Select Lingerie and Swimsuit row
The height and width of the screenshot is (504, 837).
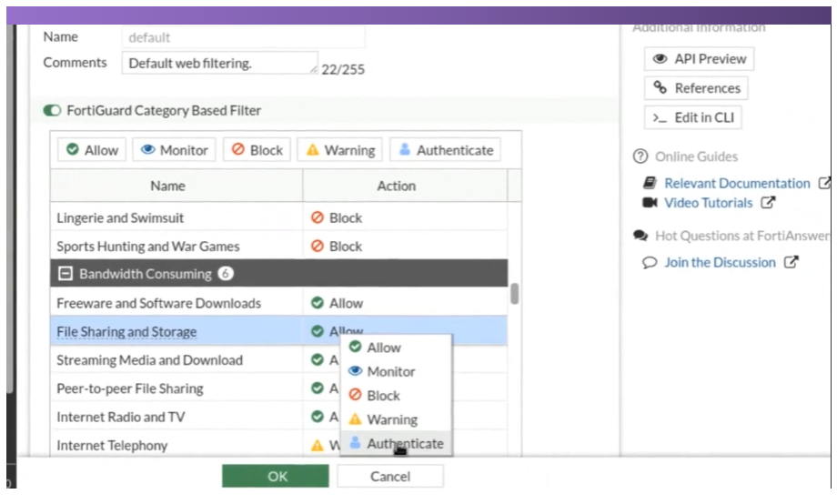tap(279, 217)
